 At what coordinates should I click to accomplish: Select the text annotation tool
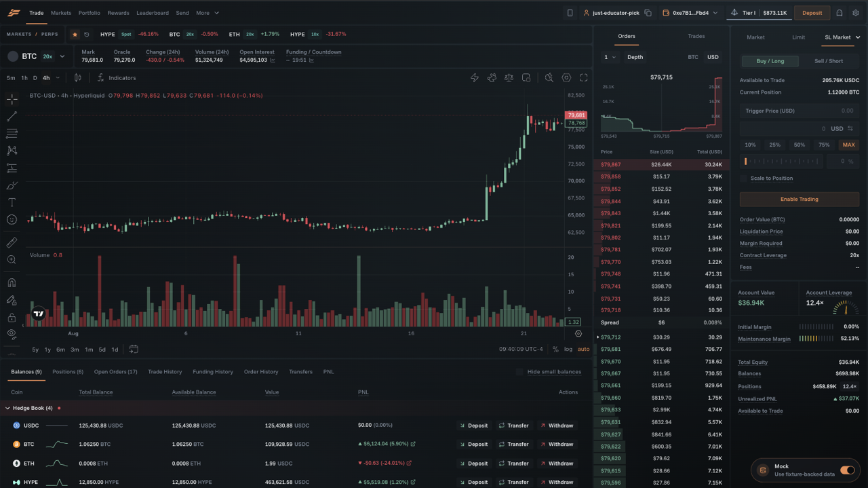click(x=12, y=202)
